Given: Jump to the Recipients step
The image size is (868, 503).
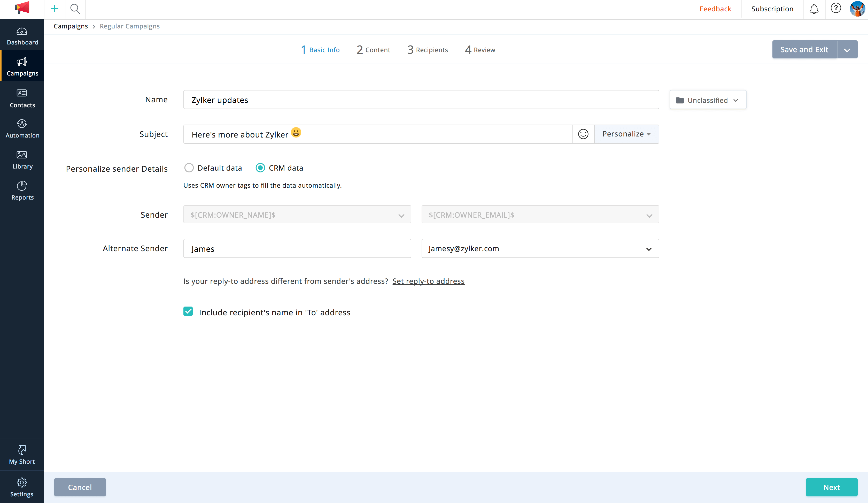Looking at the screenshot, I should click(428, 50).
